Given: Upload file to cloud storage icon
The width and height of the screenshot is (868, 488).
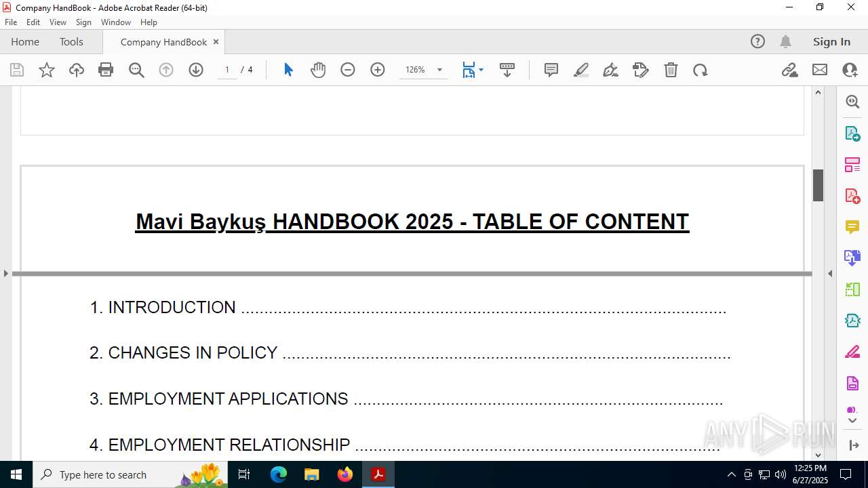Looking at the screenshot, I should [x=77, y=70].
